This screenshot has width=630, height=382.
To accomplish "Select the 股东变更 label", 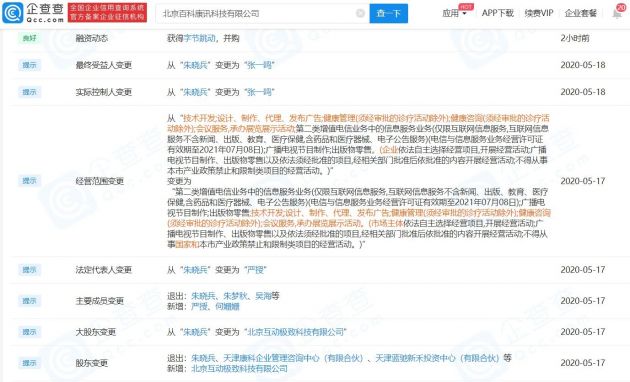I will [x=92, y=363].
